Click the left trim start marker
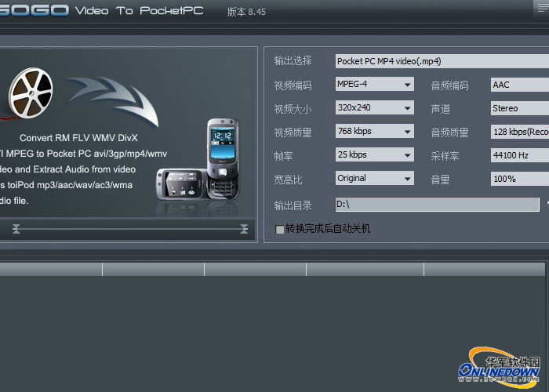 [16, 229]
